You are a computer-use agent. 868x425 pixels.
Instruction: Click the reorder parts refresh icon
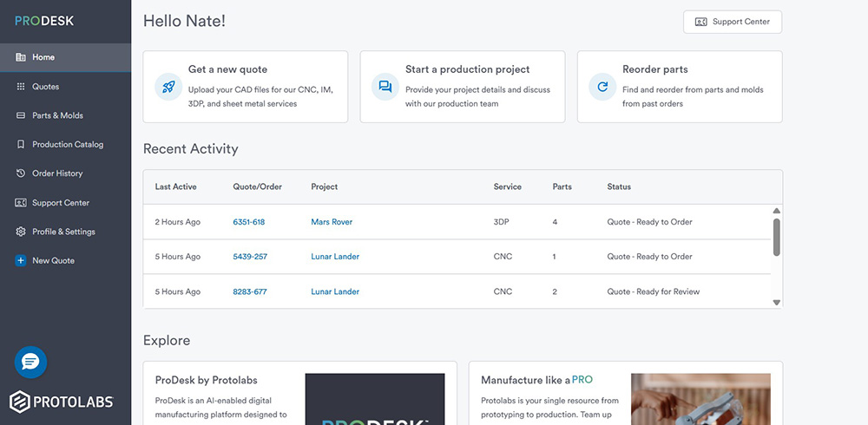coord(602,87)
